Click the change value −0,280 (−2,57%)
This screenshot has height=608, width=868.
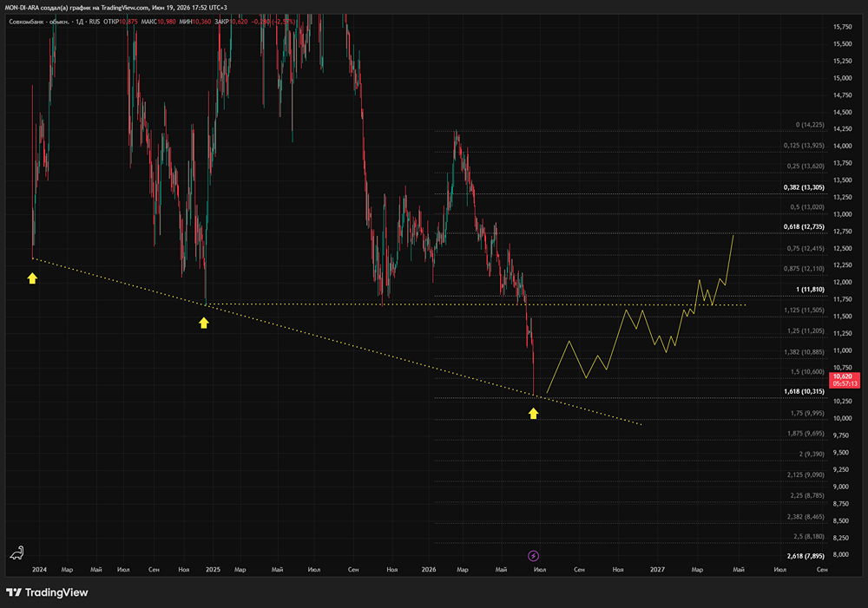coord(273,22)
